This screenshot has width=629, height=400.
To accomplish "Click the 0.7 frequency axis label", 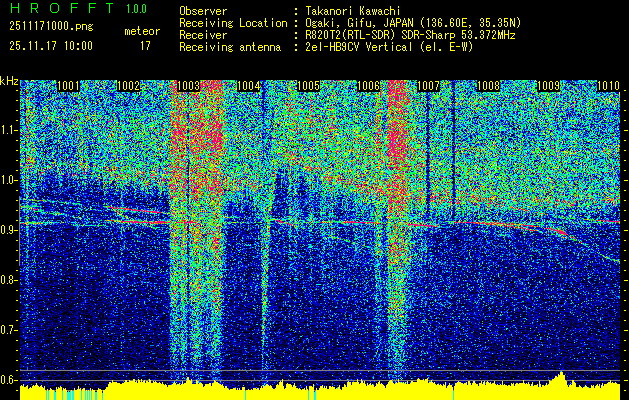I will coord(8,330).
